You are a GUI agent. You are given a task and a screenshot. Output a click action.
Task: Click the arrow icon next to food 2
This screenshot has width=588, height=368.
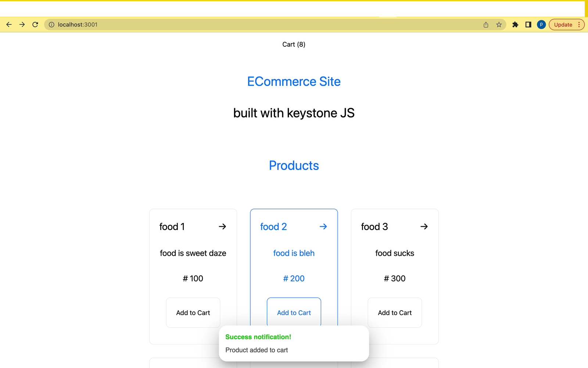[x=323, y=227]
